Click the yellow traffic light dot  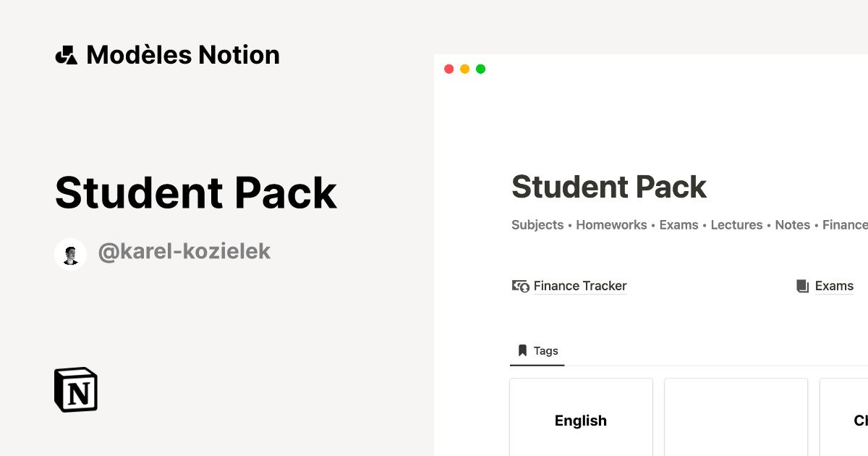[464, 68]
